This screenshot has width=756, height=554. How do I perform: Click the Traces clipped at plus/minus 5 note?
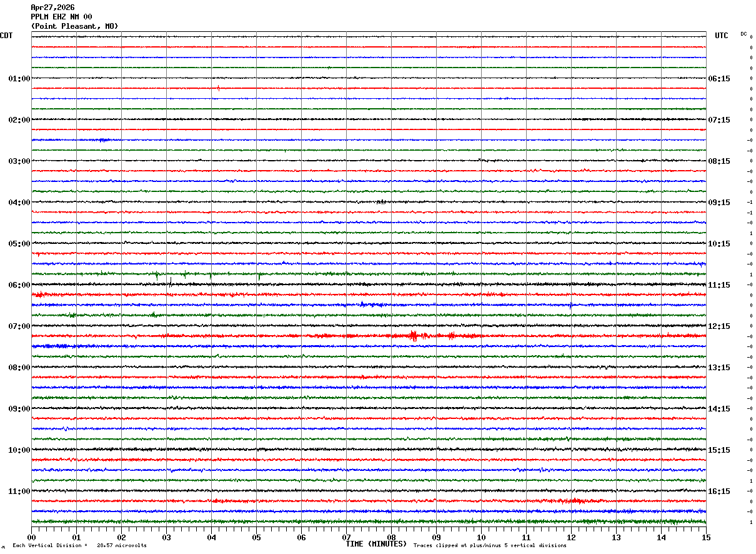pos(490,546)
